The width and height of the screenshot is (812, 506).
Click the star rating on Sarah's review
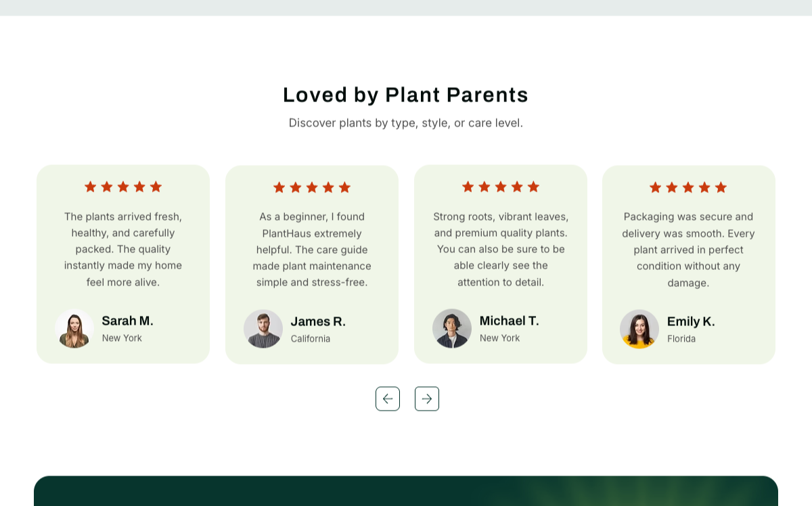click(123, 187)
